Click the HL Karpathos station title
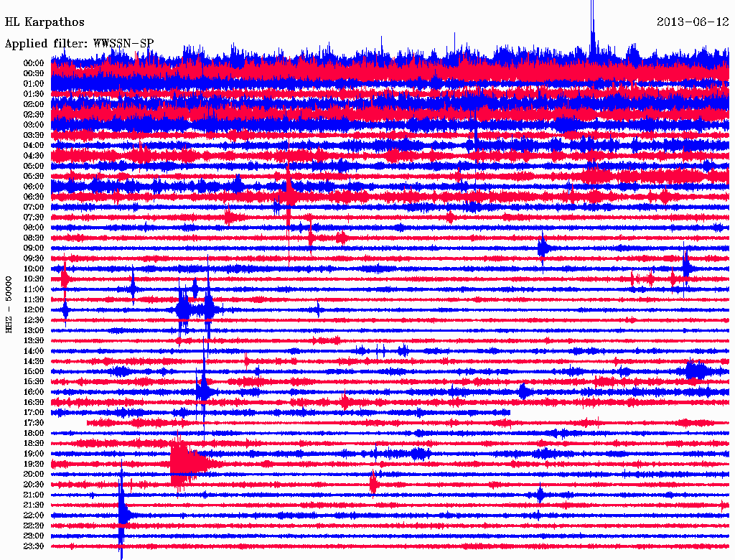This screenshot has height=560, width=735. [x=45, y=22]
